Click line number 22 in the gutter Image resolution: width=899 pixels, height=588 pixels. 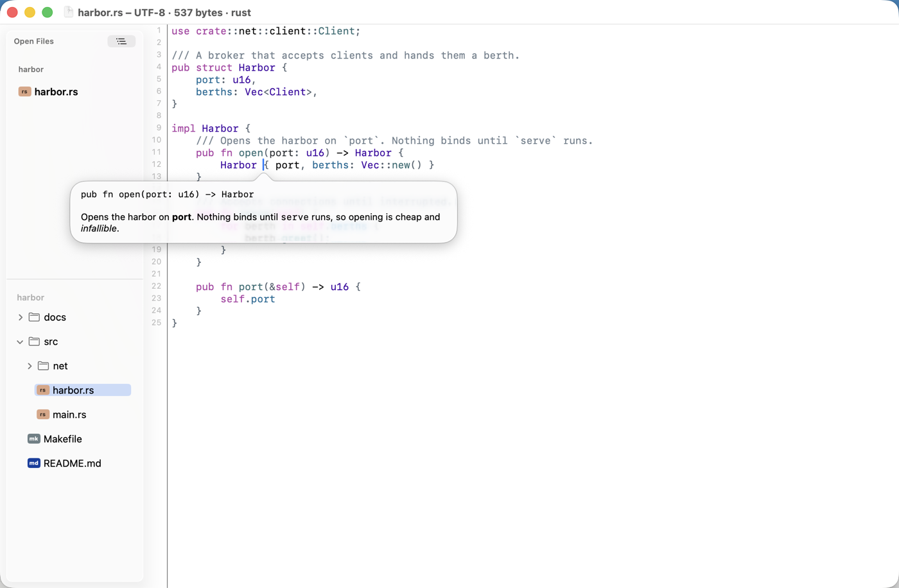click(x=157, y=286)
